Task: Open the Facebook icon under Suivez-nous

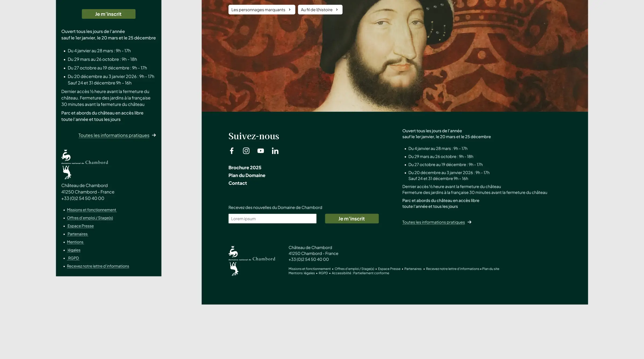Action: pos(232,151)
